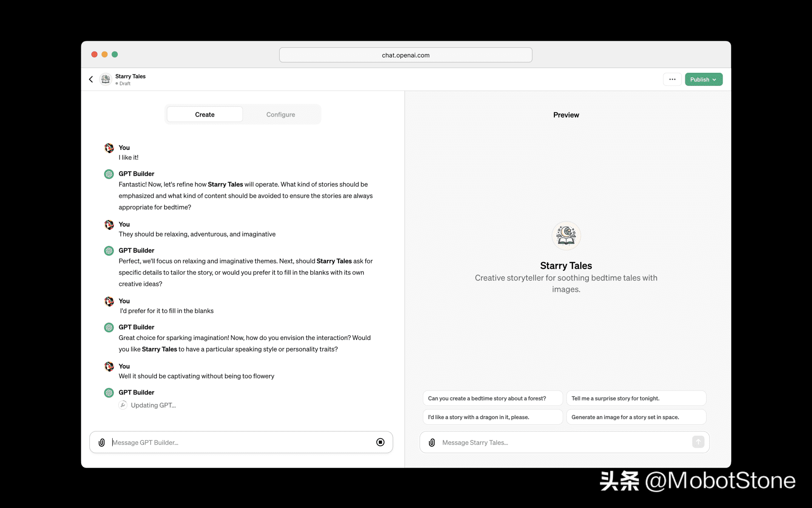Click the 'Updating GPT...' status text
Image resolution: width=812 pixels, height=508 pixels.
point(153,405)
